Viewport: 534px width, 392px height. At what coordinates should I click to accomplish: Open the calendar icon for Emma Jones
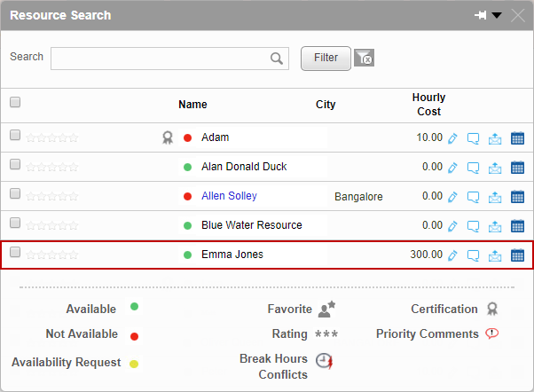(x=518, y=255)
